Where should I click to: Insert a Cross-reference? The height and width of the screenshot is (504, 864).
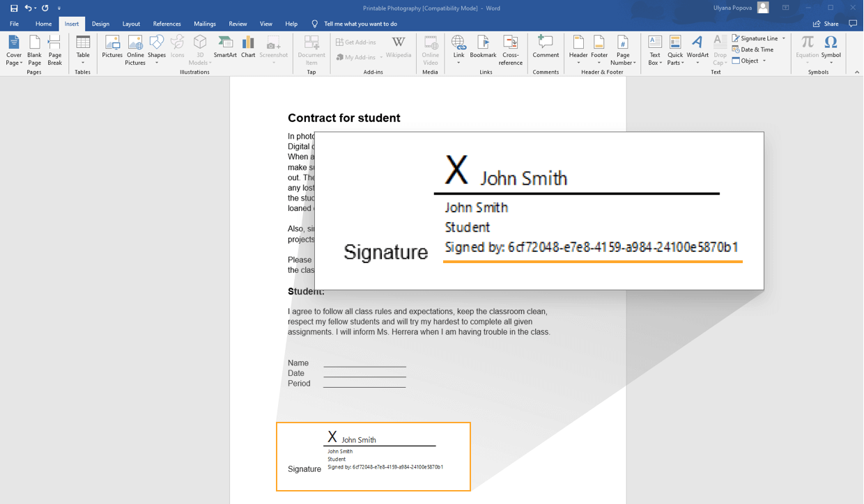tap(510, 50)
